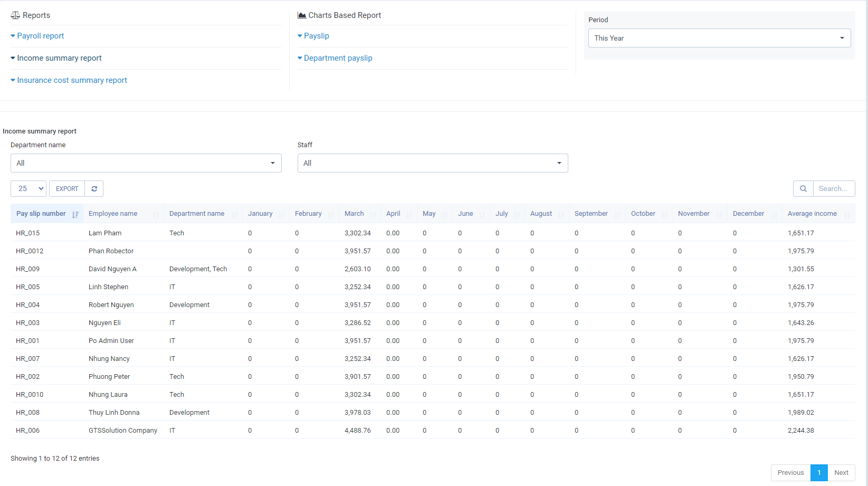
Task: Click the refresh table icon button
Action: (x=94, y=188)
